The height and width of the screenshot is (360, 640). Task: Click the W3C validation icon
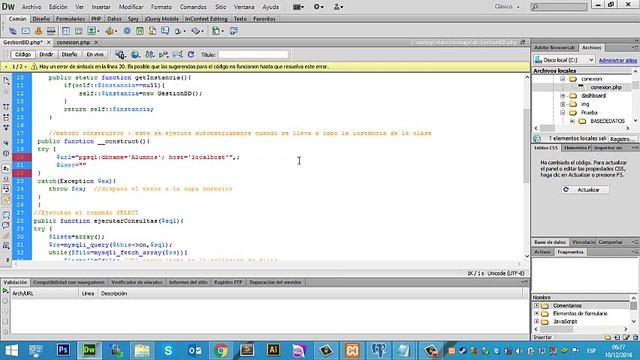[x=164, y=54]
